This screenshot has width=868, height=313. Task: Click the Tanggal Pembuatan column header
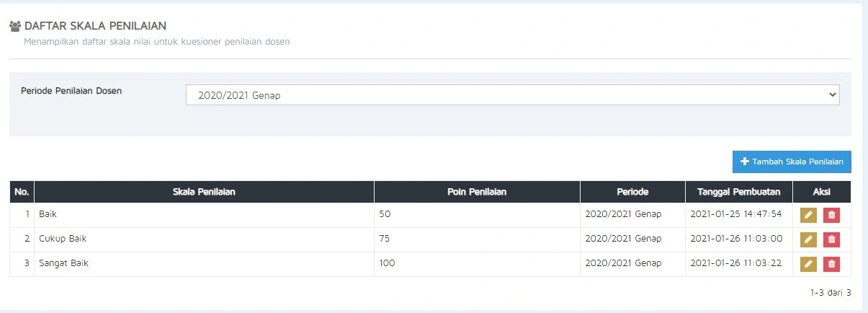(x=739, y=192)
